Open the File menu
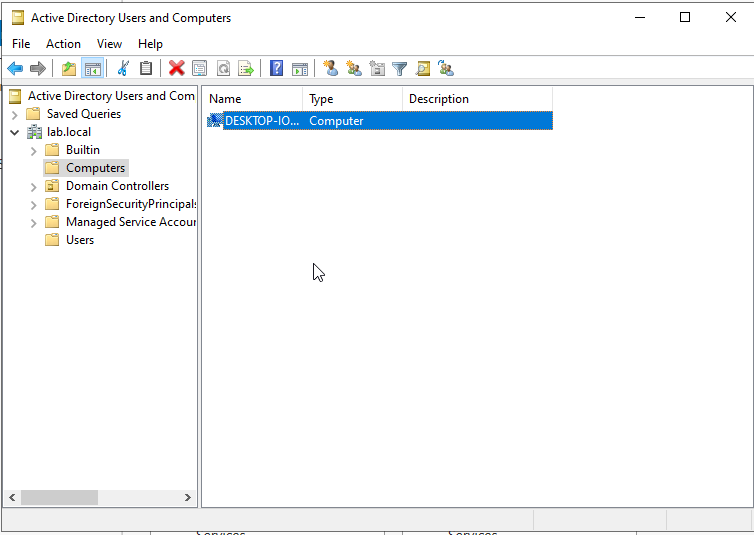This screenshot has width=754, height=535. coord(21,44)
